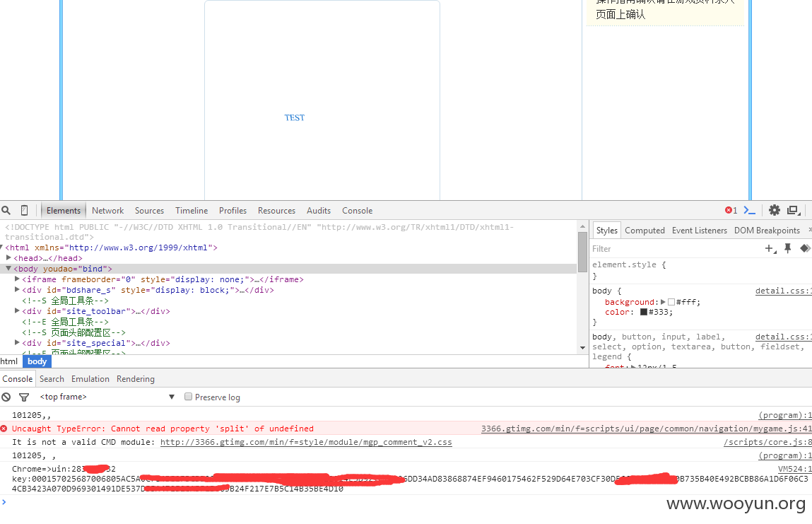Viewport: 812px width, 524px height.
Task: Open the top Console panel tab
Action: tap(358, 211)
